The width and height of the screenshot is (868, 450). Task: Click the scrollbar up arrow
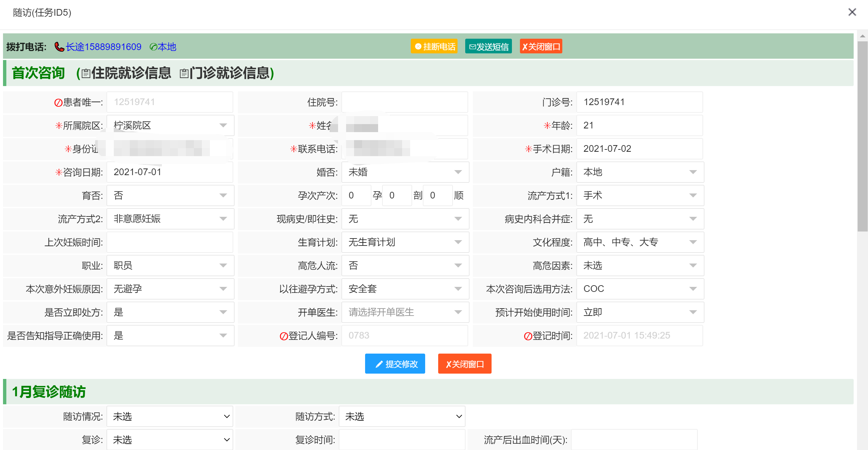click(x=862, y=36)
